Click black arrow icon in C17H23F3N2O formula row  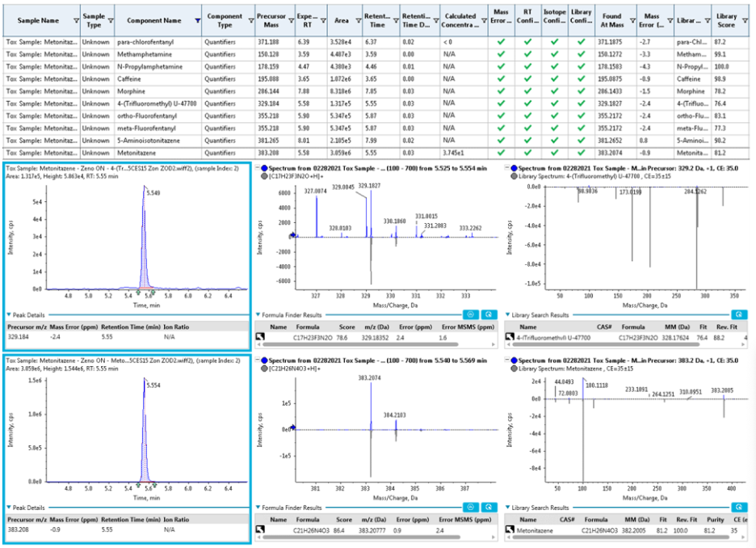[x=260, y=337]
